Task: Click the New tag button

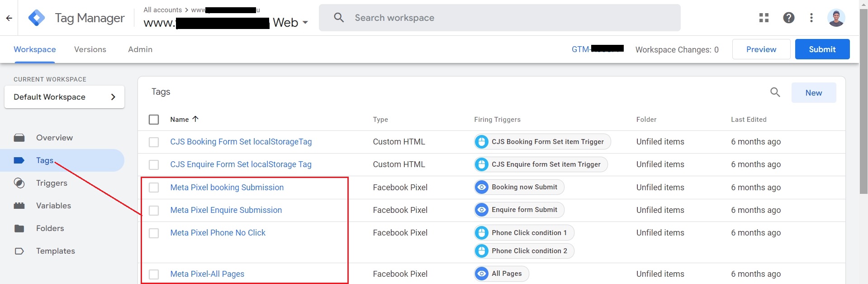Action: click(x=814, y=93)
